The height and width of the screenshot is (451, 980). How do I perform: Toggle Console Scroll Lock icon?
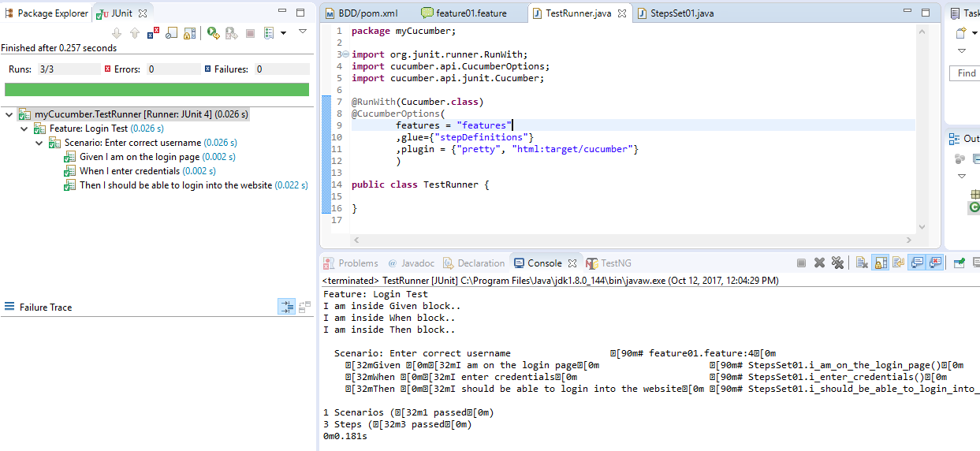(x=880, y=263)
